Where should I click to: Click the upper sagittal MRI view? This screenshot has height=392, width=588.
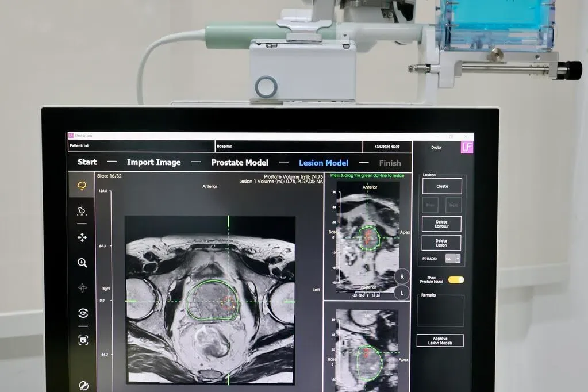pyautogui.click(x=367, y=237)
